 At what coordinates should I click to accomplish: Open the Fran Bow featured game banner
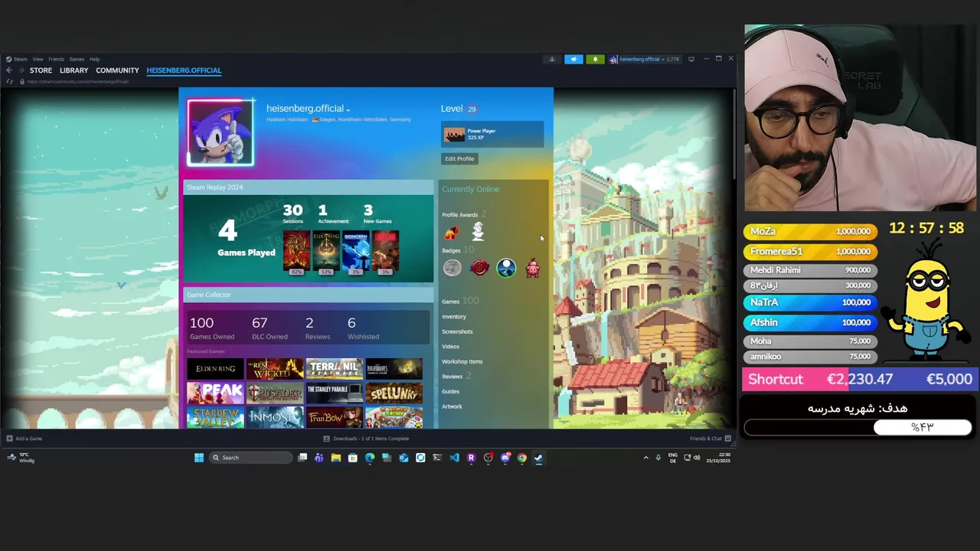click(x=335, y=418)
